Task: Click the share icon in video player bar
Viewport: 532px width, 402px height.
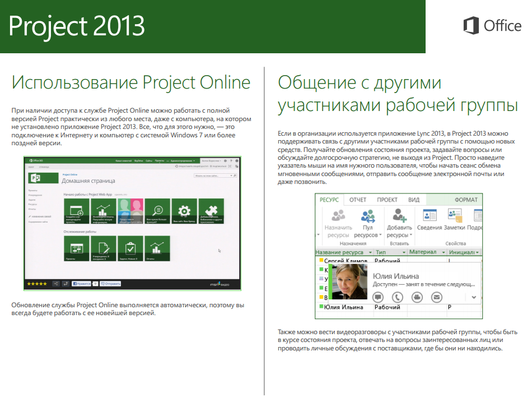Action: click(x=56, y=283)
